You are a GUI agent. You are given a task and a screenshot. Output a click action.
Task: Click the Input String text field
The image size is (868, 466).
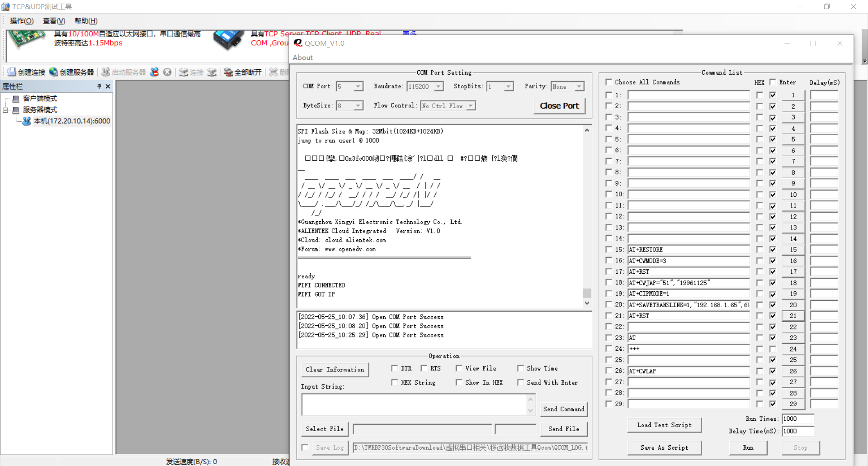tap(414, 404)
